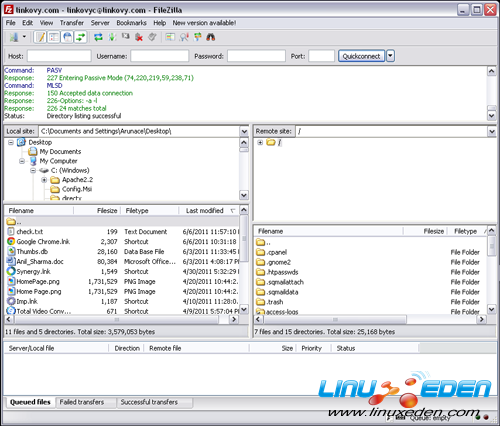This screenshot has width=500, height=426.
Task: Open the directory listing filters dialog
Action: pos(170,37)
